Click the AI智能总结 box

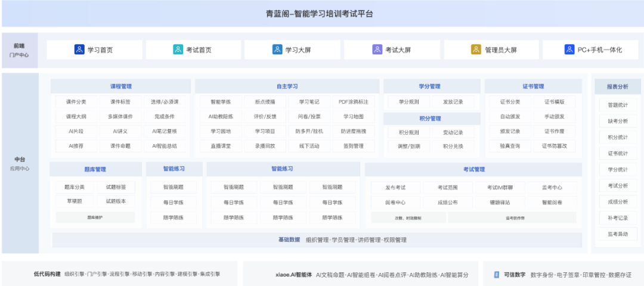click(165, 145)
